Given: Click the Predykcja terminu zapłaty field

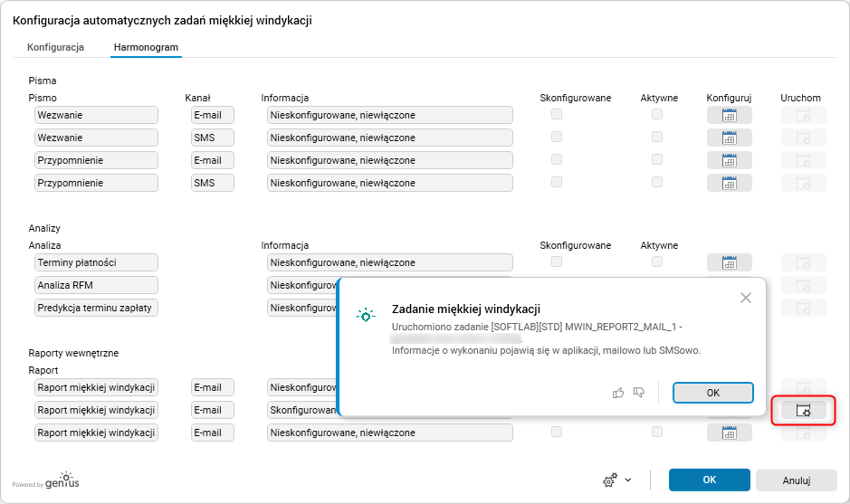Looking at the screenshot, I should pyautogui.click(x=97, y=308).
